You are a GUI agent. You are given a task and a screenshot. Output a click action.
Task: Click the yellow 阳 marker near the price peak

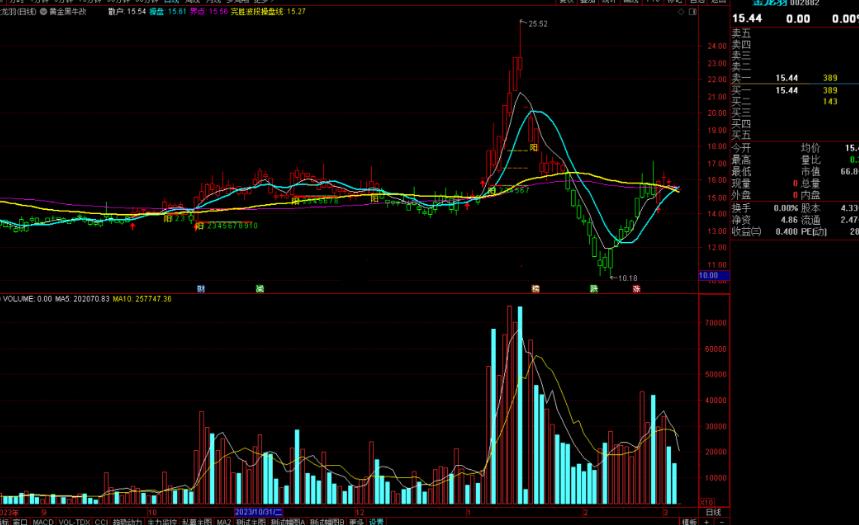(534, 148)
